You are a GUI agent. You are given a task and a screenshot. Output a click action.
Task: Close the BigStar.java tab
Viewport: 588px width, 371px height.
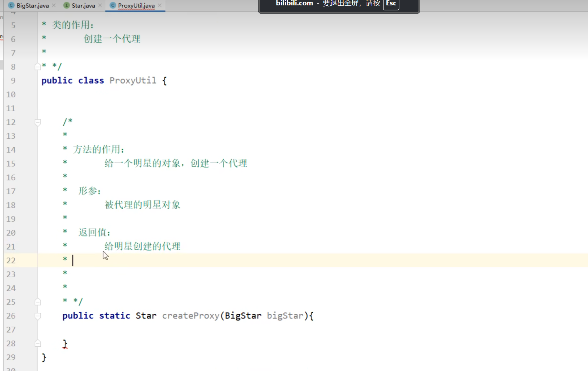click(x=54, y=5)
